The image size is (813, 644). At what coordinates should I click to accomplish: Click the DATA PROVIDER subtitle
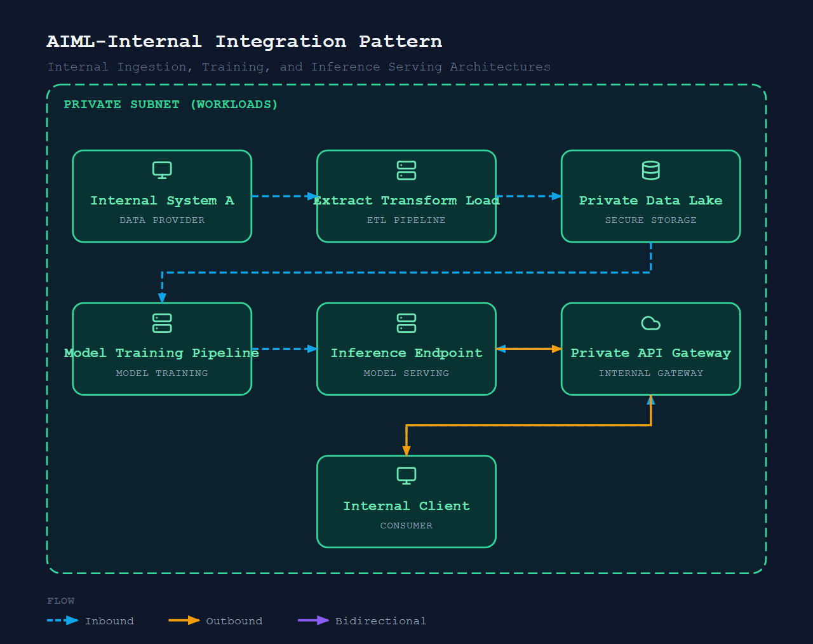coord(162,220)
